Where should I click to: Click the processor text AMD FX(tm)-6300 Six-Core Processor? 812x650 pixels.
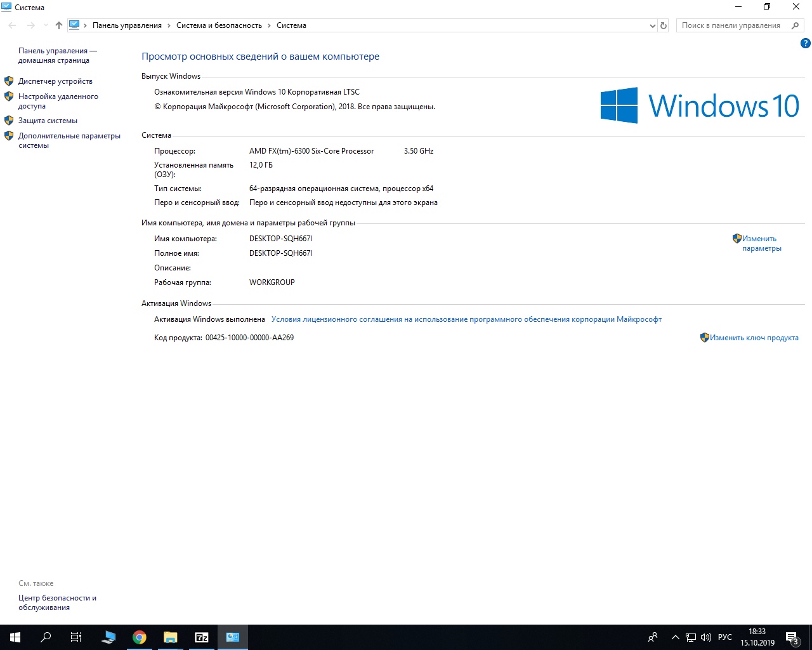click(311, 151)
